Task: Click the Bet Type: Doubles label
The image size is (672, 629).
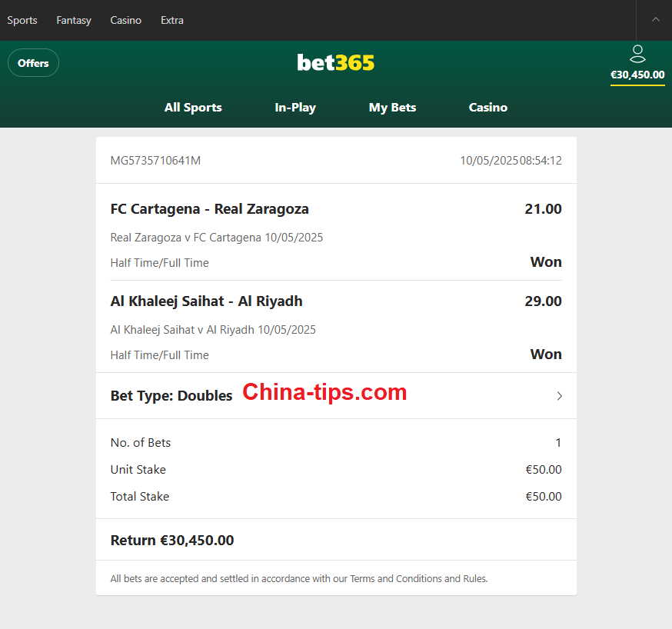Action: 171,395
